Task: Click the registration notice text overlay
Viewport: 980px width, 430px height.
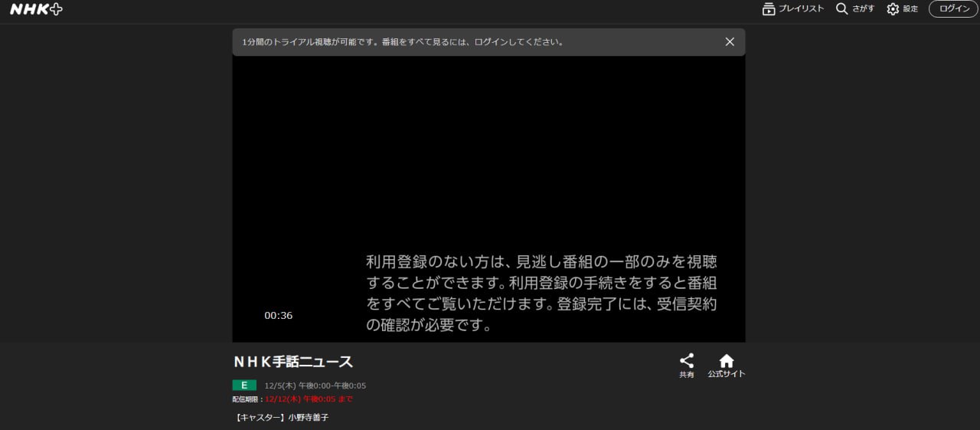Action: [x=541, y=294]
